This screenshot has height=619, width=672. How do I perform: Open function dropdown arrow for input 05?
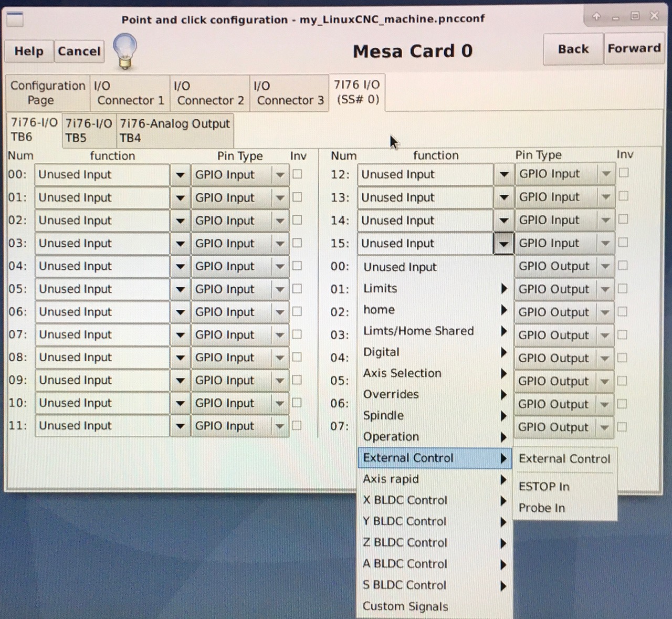tap(180, 289)
